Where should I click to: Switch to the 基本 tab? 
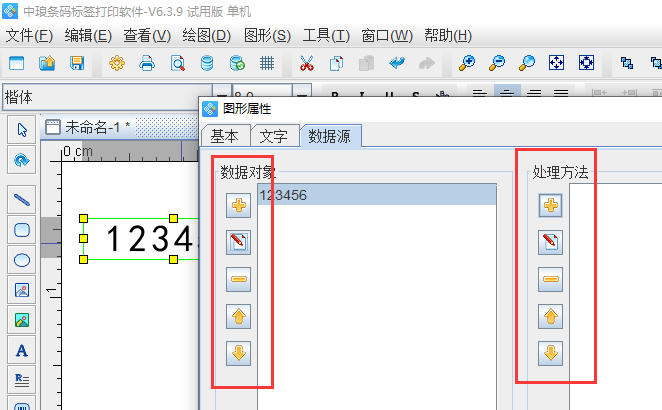225,136
